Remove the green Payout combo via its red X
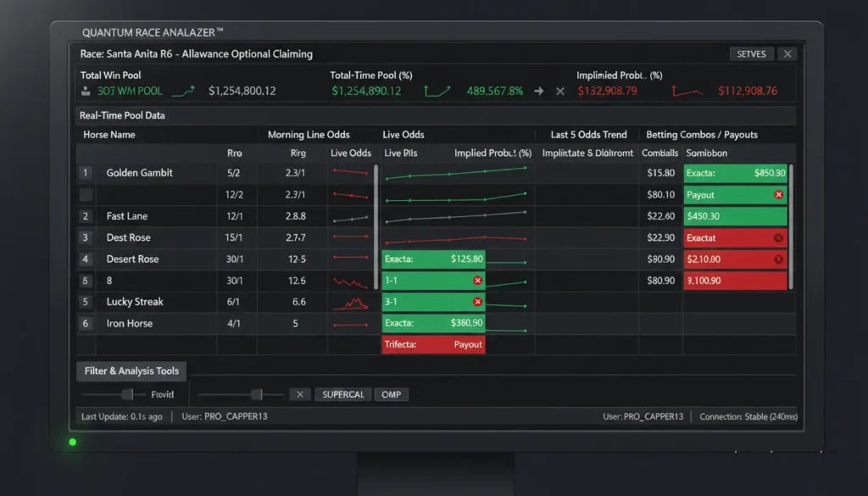 point(778,195)
